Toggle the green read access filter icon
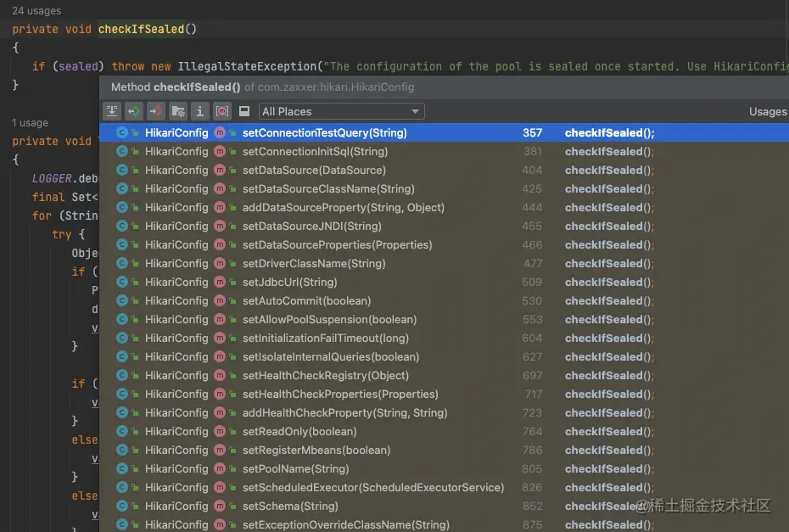 (134, 111)
